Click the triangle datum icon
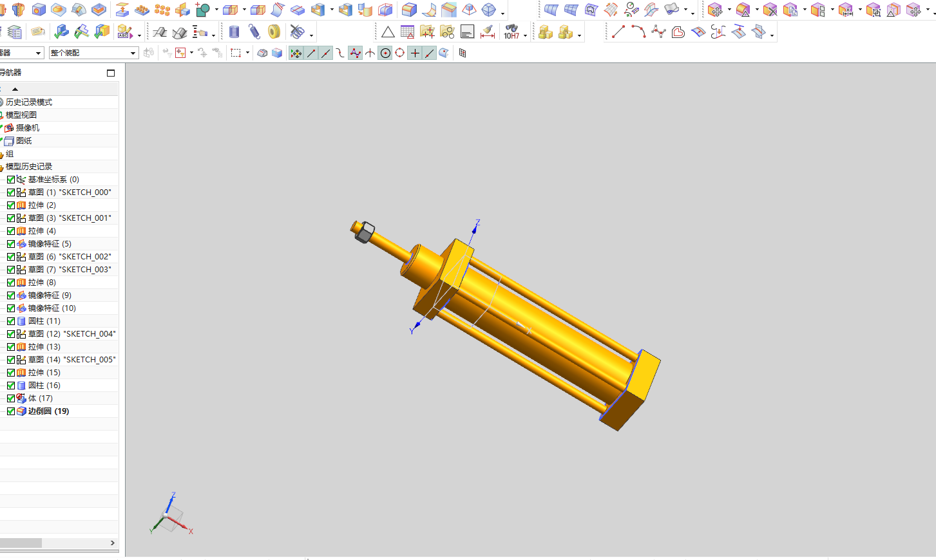936x560 pixels. pyautogui.click(x=388, y=32)
